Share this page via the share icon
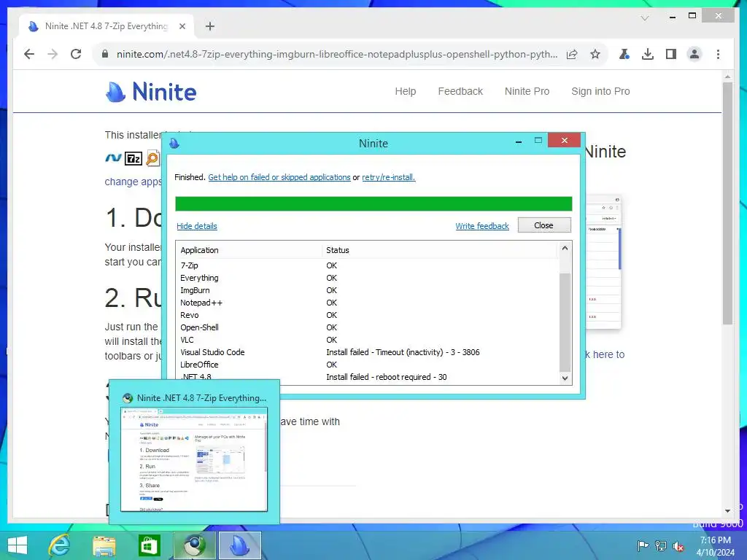747x560 pixels. point(572,54)
